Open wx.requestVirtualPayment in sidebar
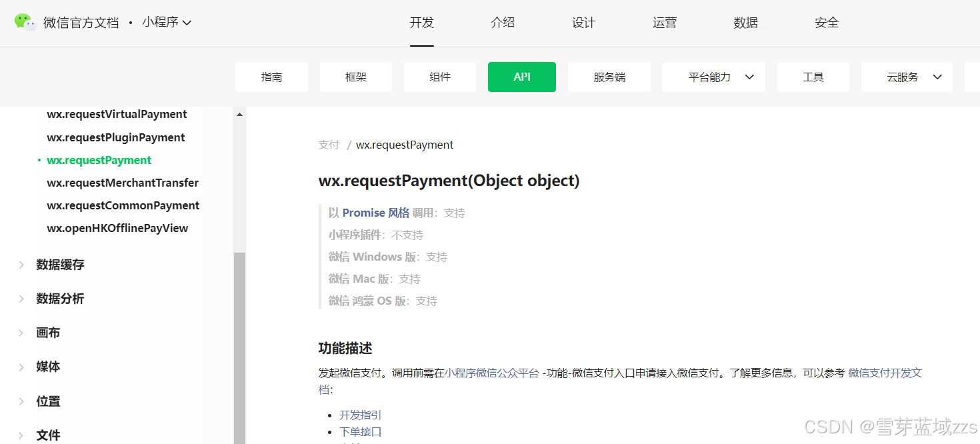Viewport: 980px width, 444px height. tap(117, 115)
